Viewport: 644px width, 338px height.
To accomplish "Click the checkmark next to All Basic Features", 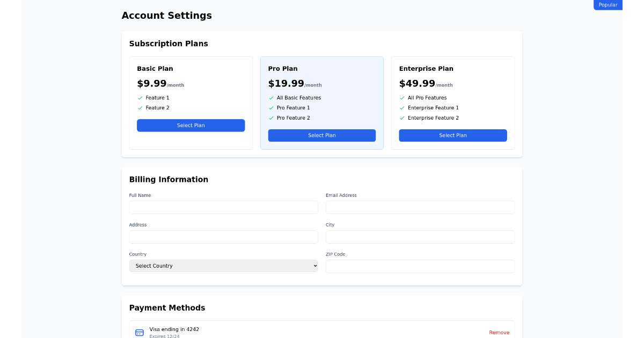I will point(271,98).
